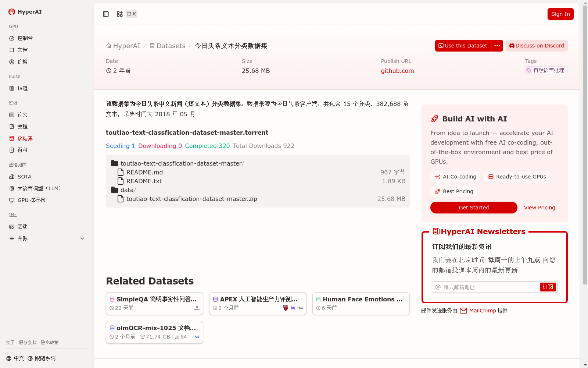Viewport: 588px width, 368px height.
Task: Open the command search grid icon
Action: pyautogui.click(x=120, y=14)
